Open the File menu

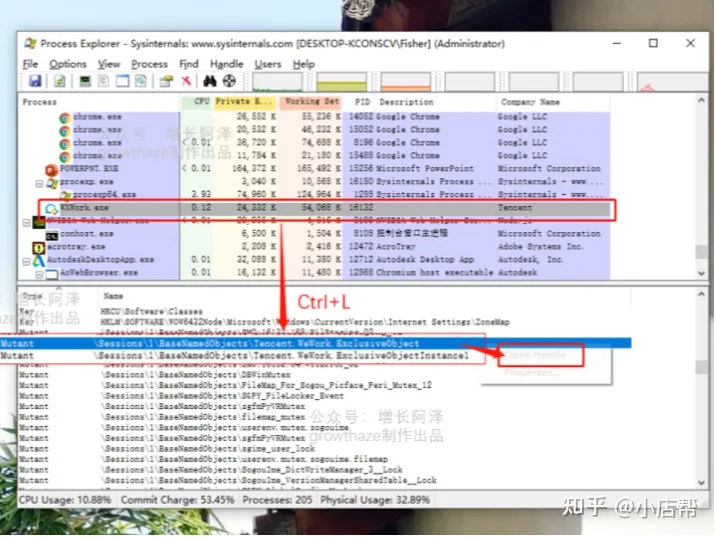[x=31, y=64]
